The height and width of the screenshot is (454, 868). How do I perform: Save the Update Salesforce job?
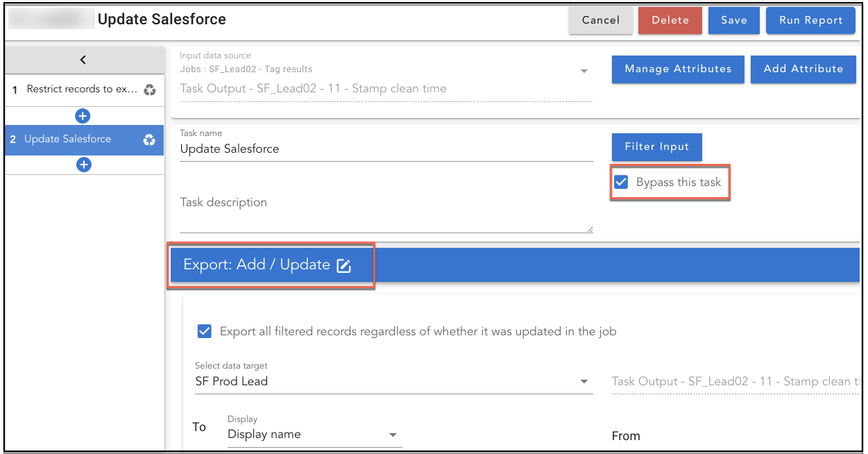click(x=734, y=20)
